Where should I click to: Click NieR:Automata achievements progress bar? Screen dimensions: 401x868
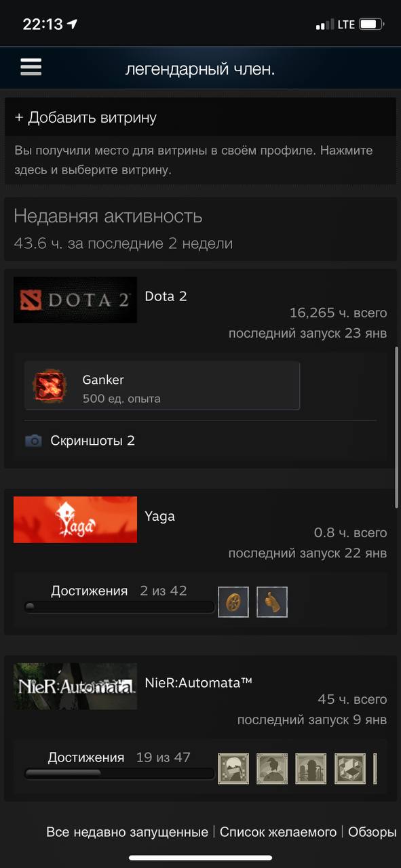coord(119,773)
